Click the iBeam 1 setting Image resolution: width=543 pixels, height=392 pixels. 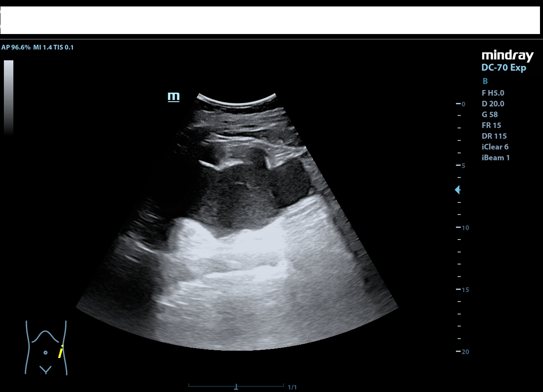coord(496,158)
